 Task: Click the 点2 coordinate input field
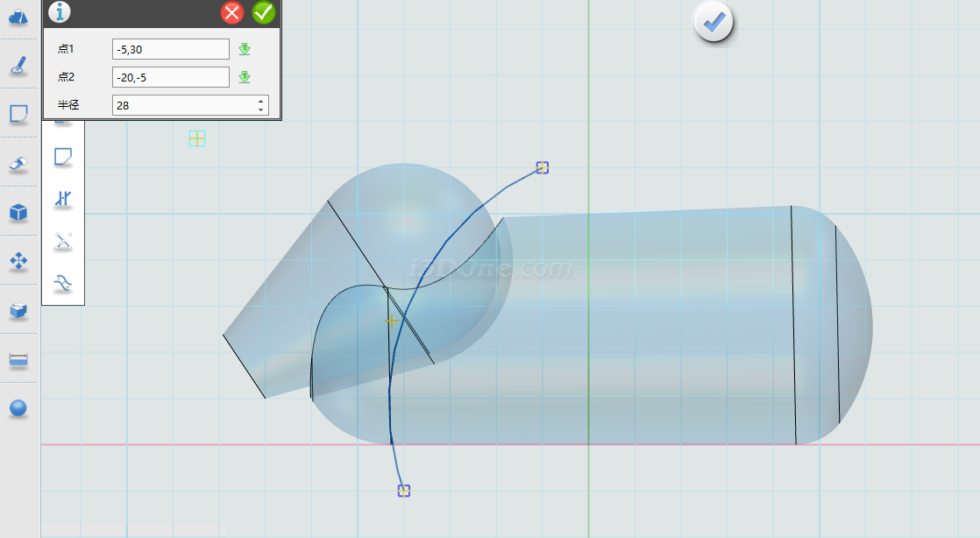click(x=170, y=77)
